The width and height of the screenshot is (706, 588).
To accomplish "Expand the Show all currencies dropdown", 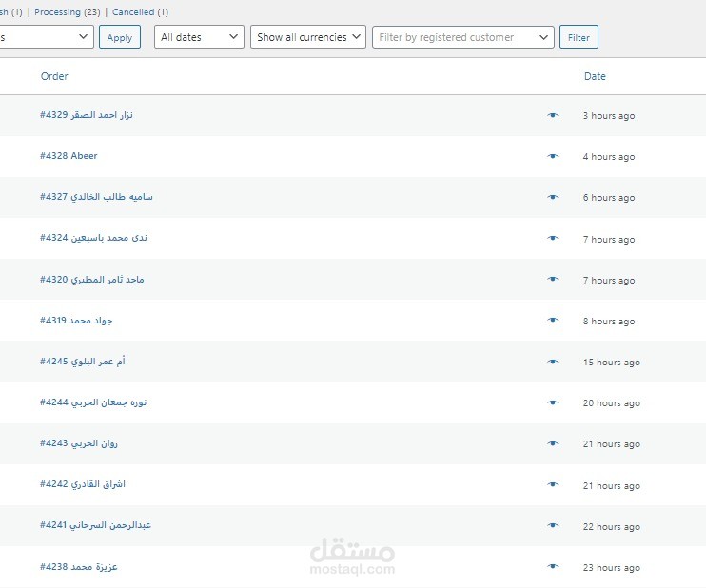I will click(x=308, y=37).
